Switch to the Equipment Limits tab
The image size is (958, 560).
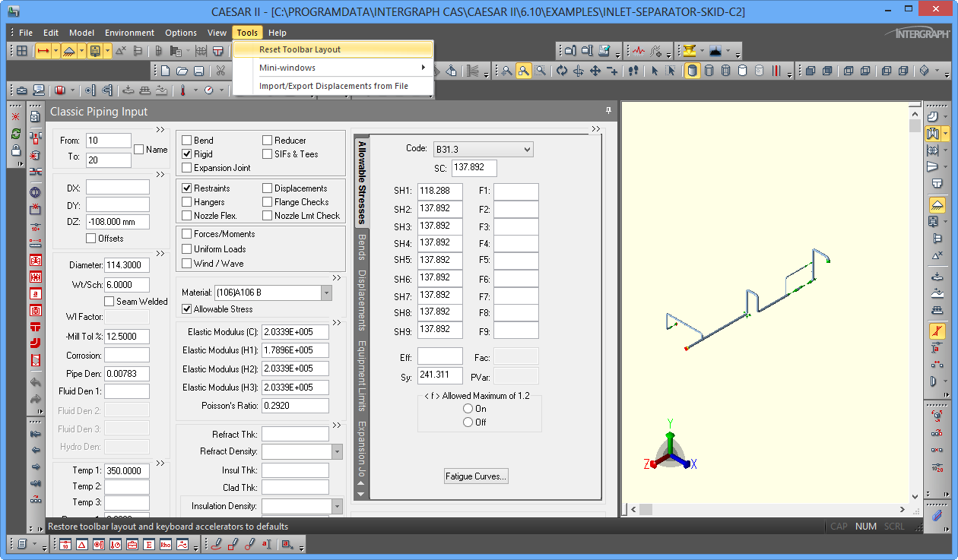(362, 375)
